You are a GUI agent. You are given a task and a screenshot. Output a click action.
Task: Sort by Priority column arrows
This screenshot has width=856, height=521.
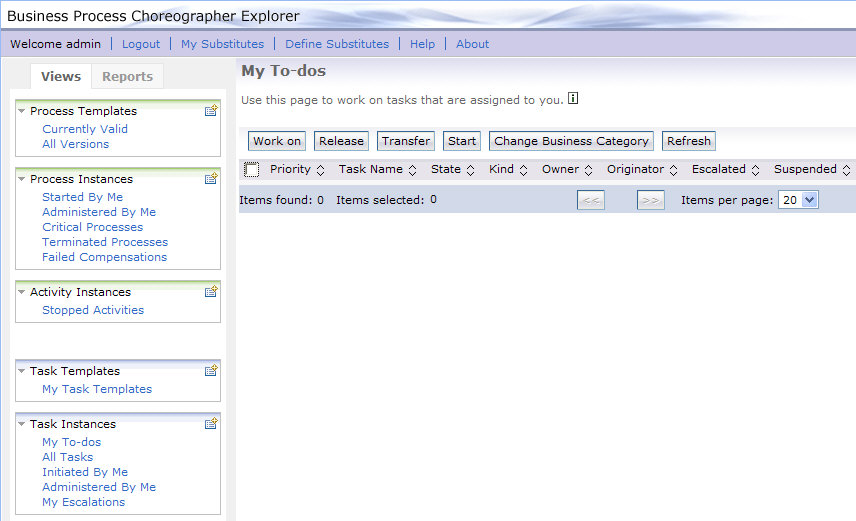coord(320,170)
